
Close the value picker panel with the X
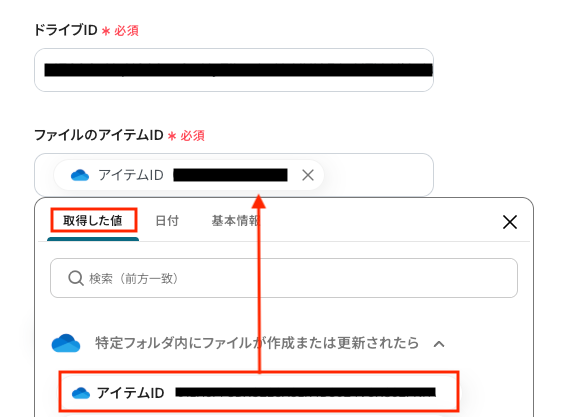click(x=510, y=222)
